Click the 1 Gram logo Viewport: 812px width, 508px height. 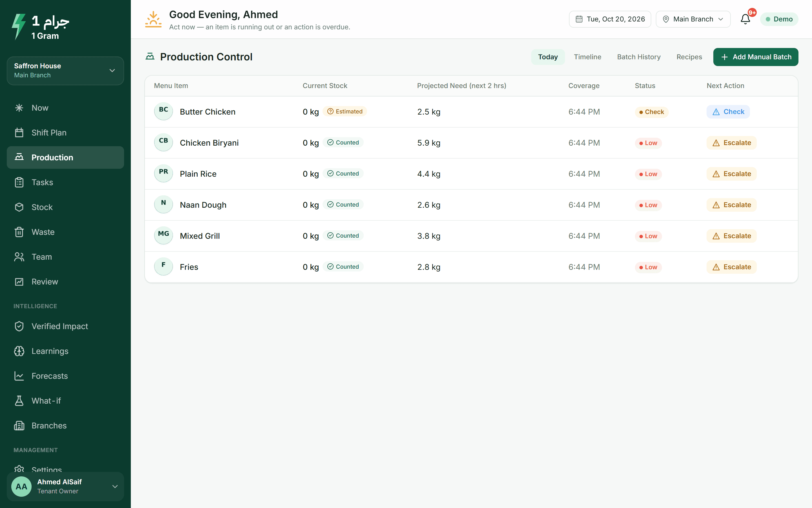40,27
